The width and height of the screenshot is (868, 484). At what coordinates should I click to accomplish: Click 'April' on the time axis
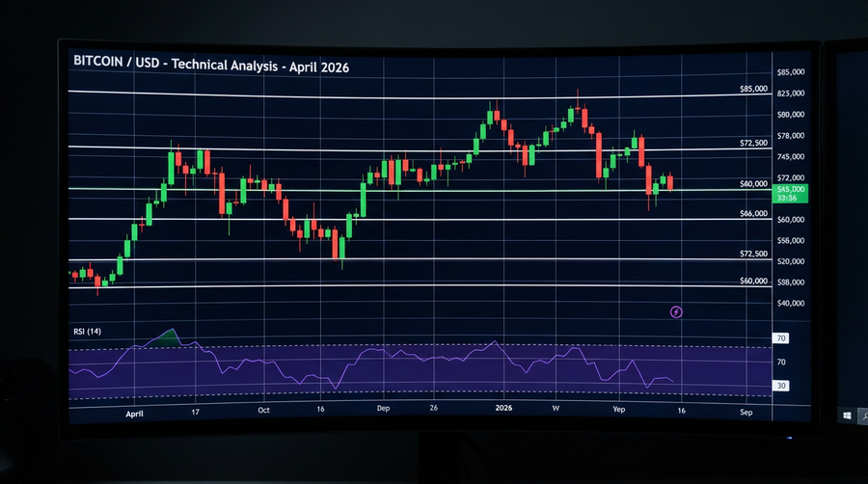(134, 414)
